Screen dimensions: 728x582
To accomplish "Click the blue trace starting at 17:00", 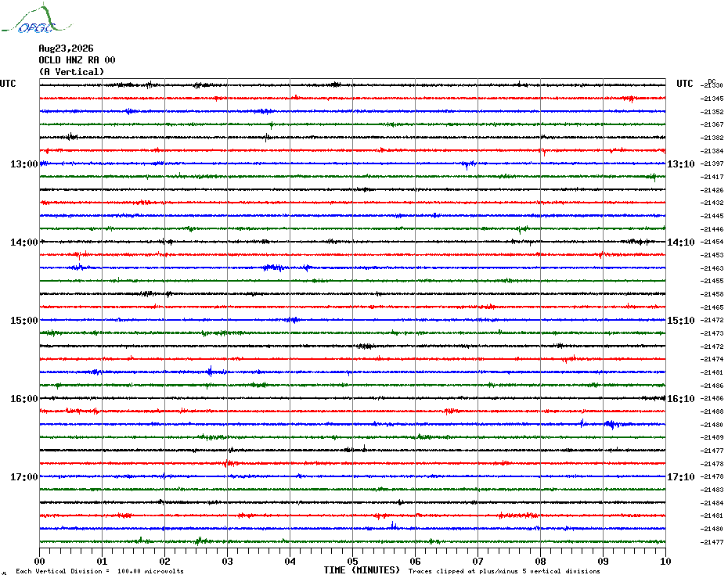I will (352, 476).
